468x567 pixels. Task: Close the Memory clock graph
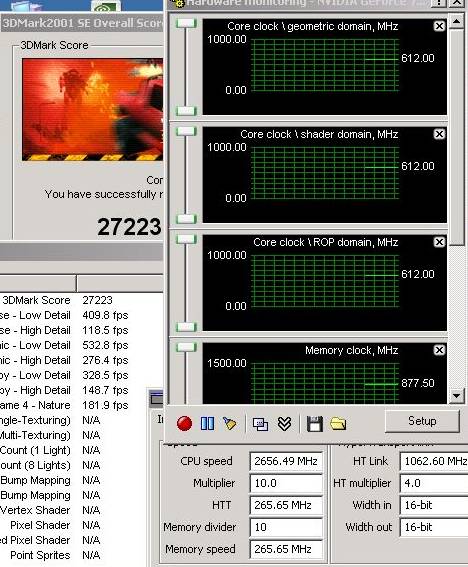click(439, 350)
